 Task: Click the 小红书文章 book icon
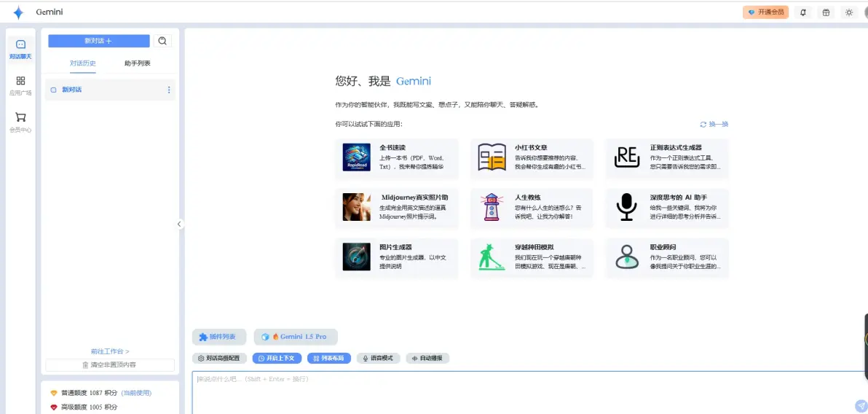(x=492, y=157)
